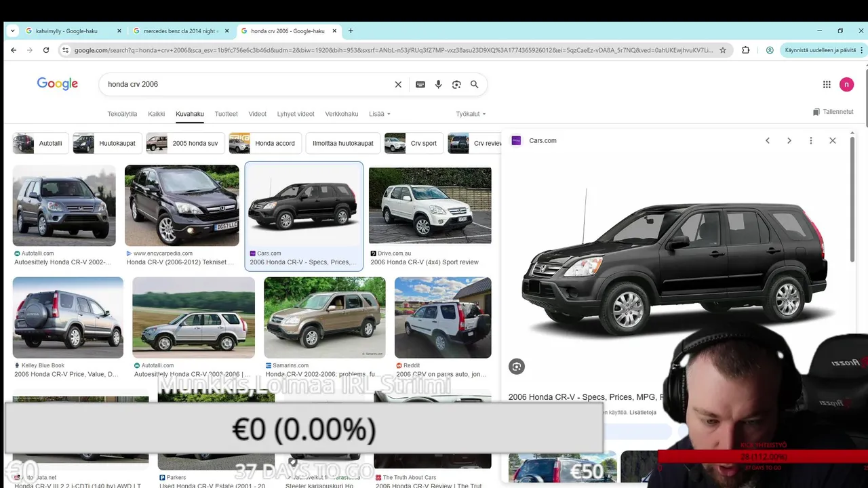
Task: Open the Lisätietoja link in preview panel
Action: 643,412
